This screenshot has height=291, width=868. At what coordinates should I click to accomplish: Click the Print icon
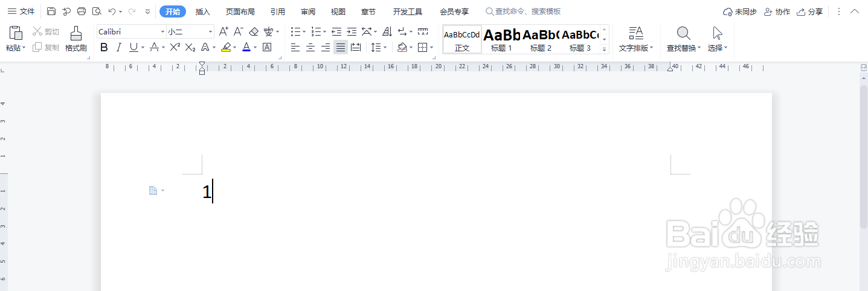point(82,11)
